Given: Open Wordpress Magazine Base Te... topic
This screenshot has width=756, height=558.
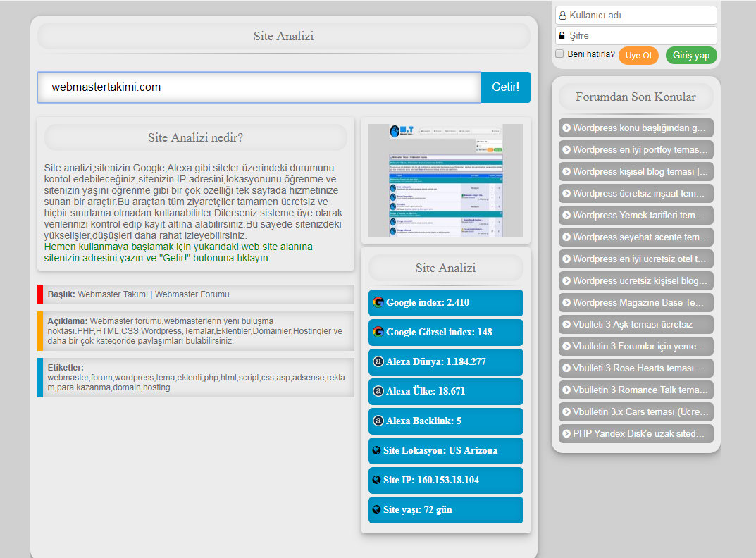Looking at the screenshot, I should [636, 302].
